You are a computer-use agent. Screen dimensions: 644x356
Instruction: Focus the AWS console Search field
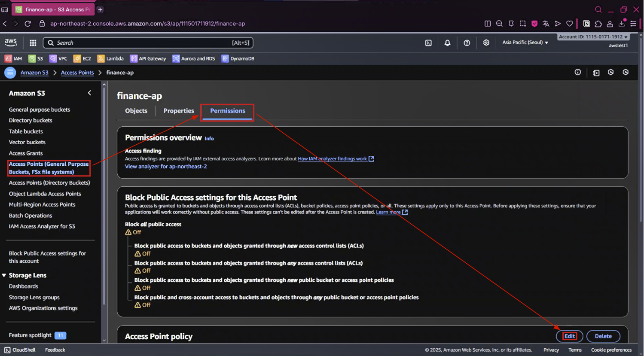148,43
